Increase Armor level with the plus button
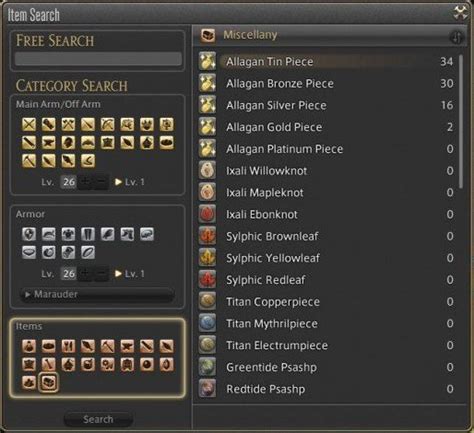 point(85,274)
